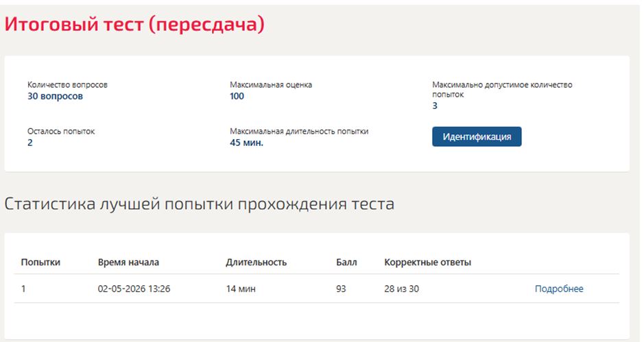
Task: Click the Время начала column header
Action: point(128,262)
